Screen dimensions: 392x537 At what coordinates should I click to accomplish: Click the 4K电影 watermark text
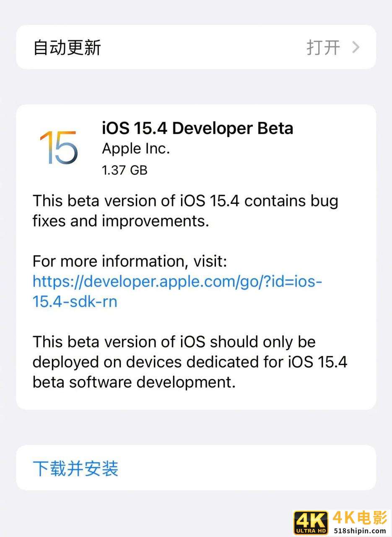(x=360, y=518)
